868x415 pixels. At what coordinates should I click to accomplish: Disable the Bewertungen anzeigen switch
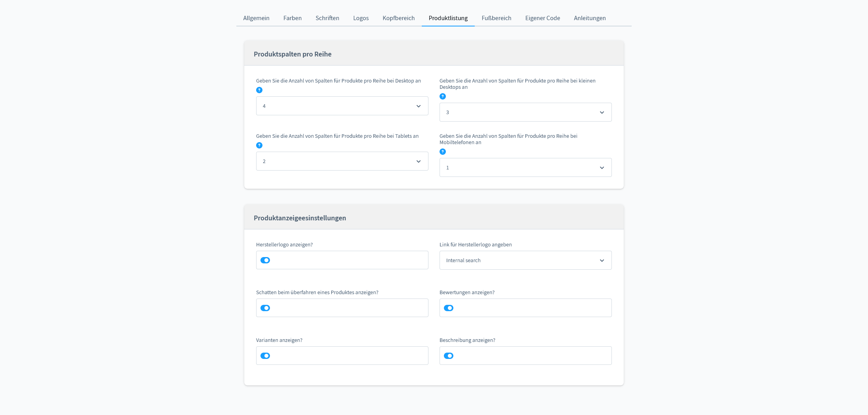[449, 308]
